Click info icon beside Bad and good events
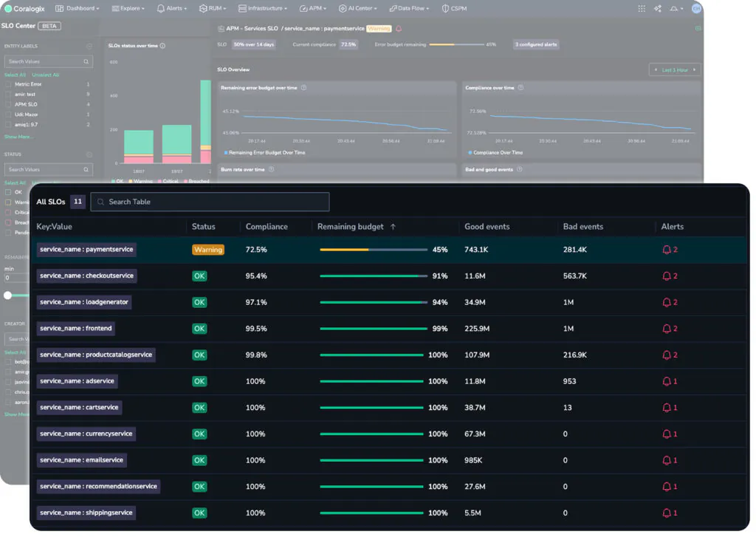 point(519,169)
